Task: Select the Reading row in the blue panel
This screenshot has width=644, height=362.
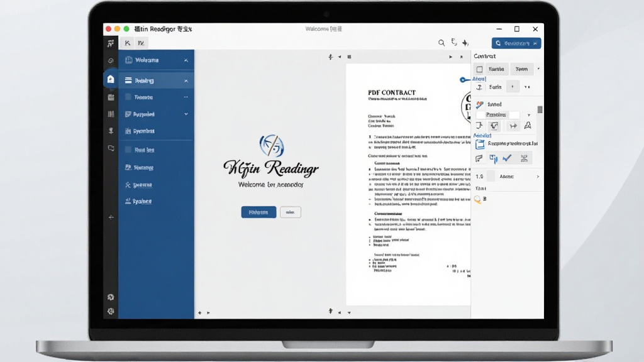Action: click(x=156, y=81)
